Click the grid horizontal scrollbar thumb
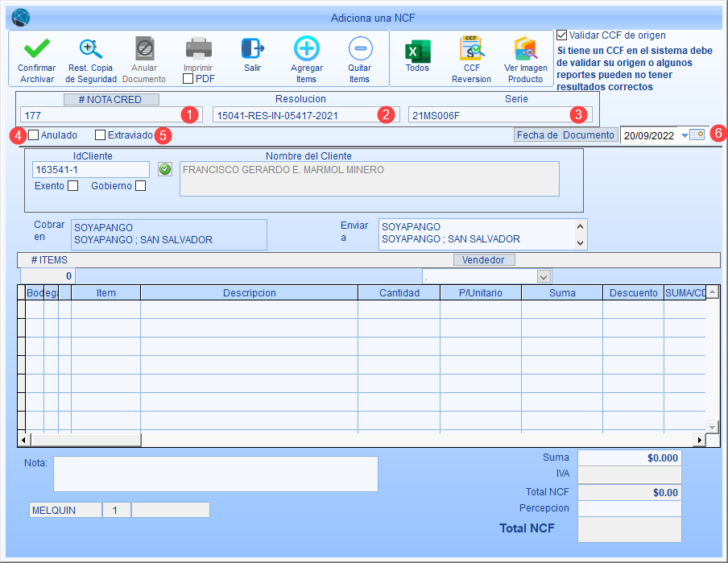728x563 pixels. point(86,440)
